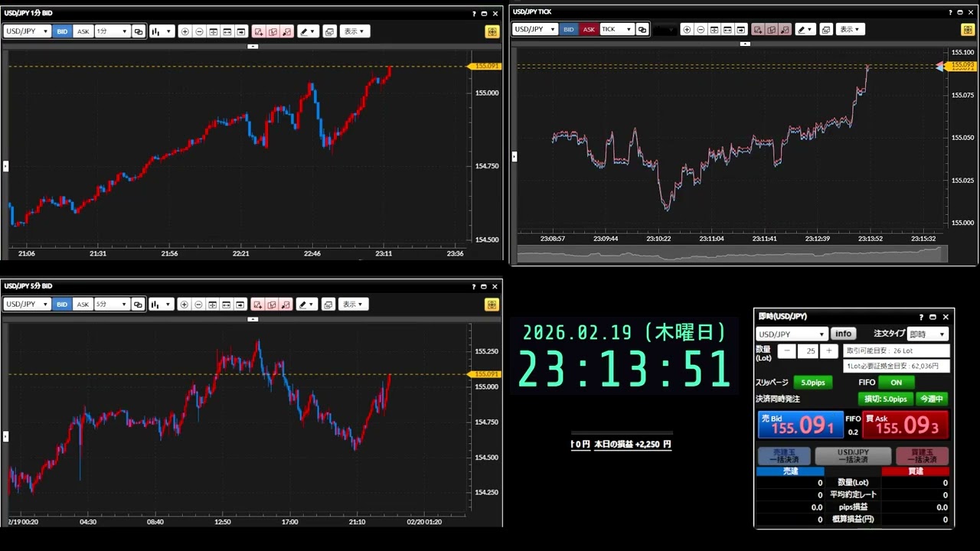980x551 pixels.
Task: Open currency pair dropdown in 1-minute chart
Action: pyautogui.click(x=27, y=31)
